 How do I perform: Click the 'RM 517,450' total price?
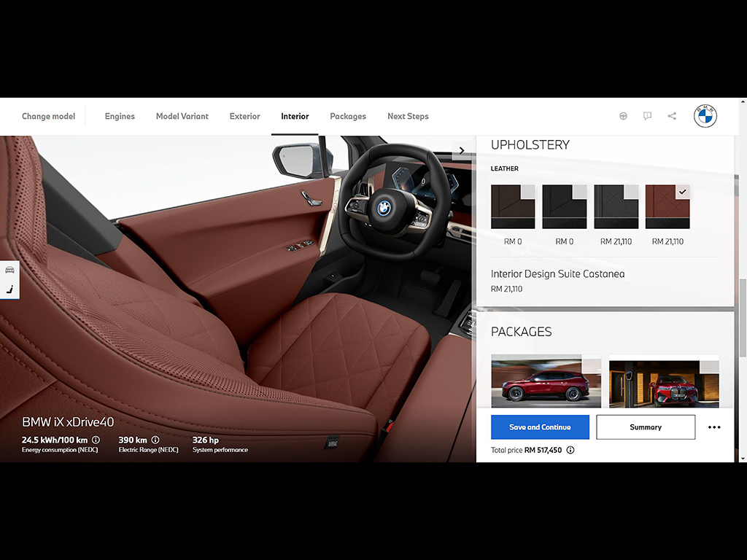543,450
